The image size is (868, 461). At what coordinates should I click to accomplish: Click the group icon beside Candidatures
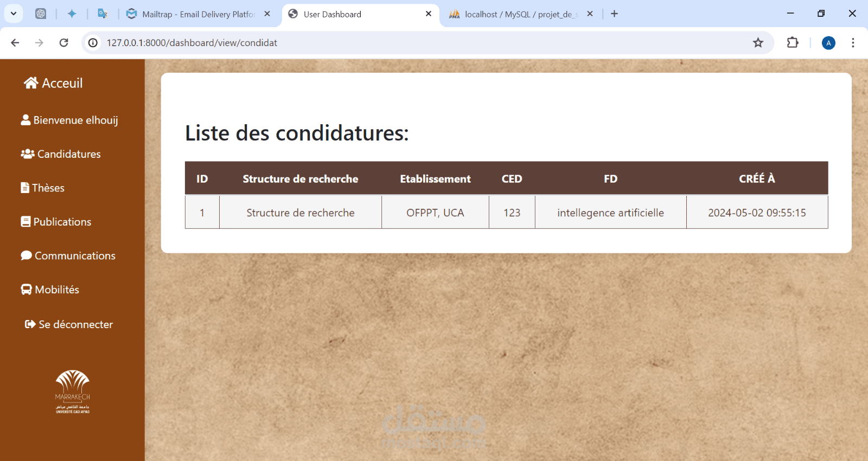28,154
